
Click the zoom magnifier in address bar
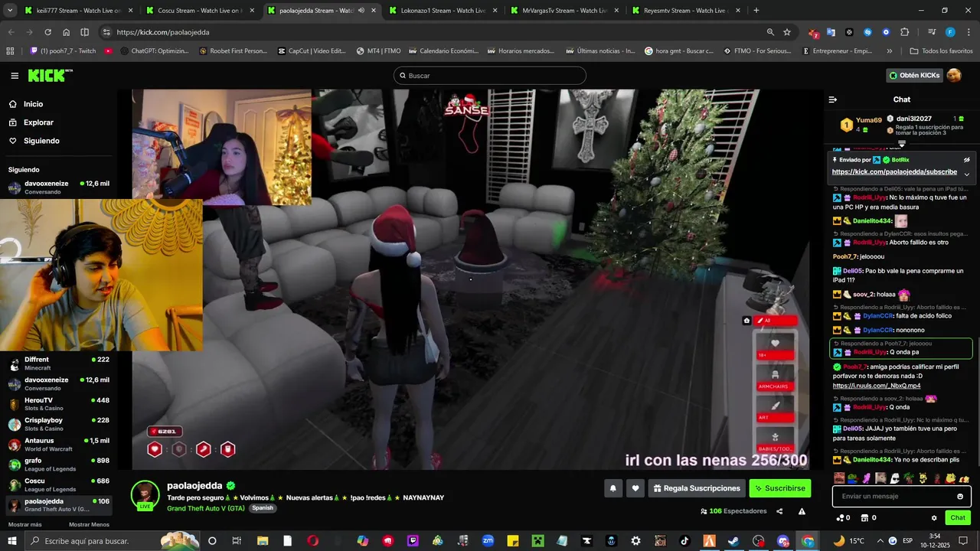770,32
